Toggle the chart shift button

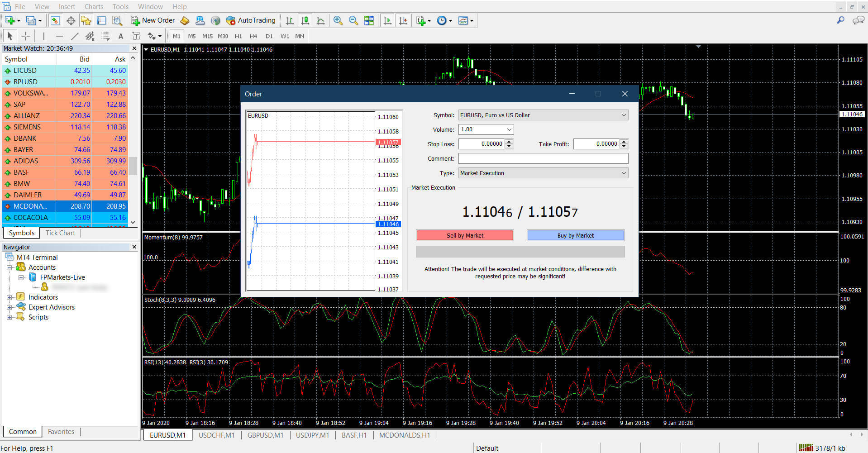click(403, 20)
